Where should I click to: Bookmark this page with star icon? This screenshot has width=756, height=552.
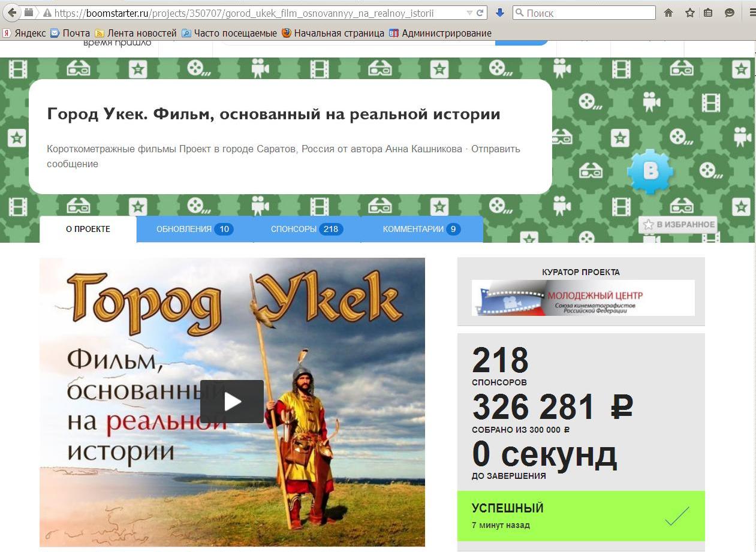pyautogui.click(x=689, y=13)
